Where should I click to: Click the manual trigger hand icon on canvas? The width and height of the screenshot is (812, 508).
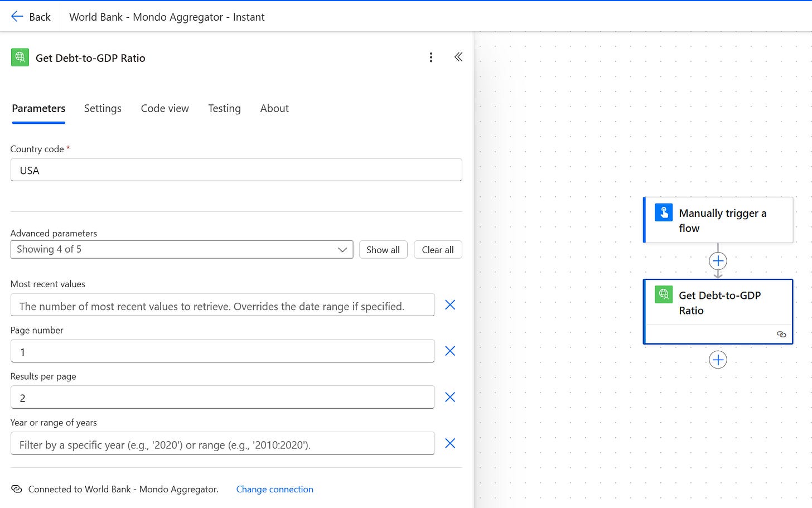coord(664,212)
